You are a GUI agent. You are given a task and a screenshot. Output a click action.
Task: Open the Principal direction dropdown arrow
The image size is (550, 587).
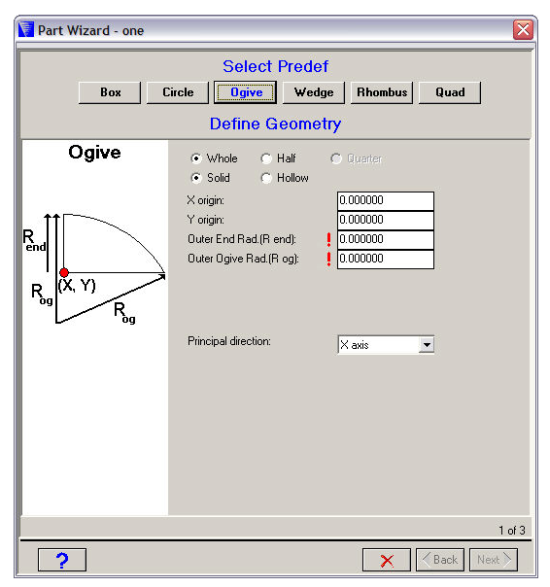tap(426, 344)
